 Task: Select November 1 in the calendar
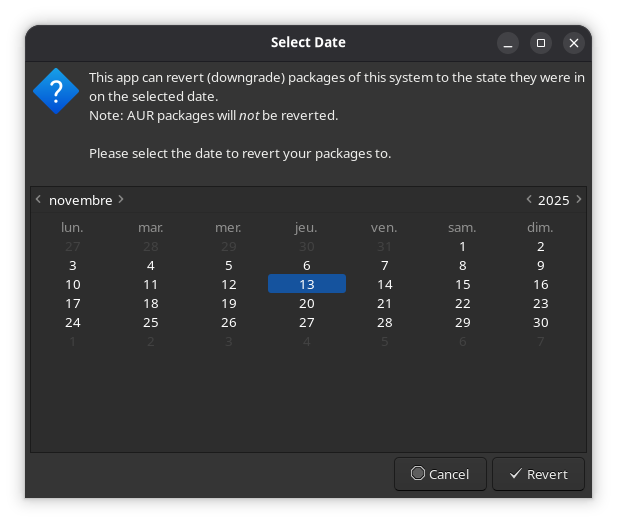point(462,246)
